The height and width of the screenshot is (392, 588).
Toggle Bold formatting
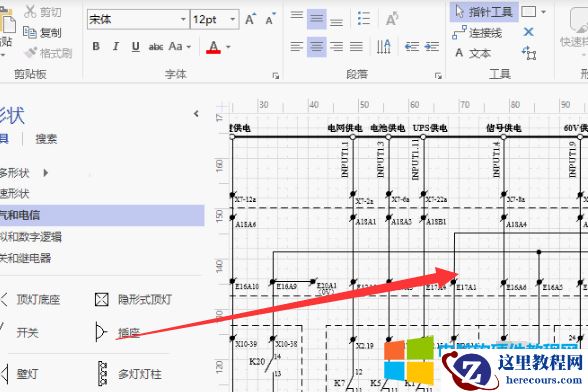pos(96,47)
